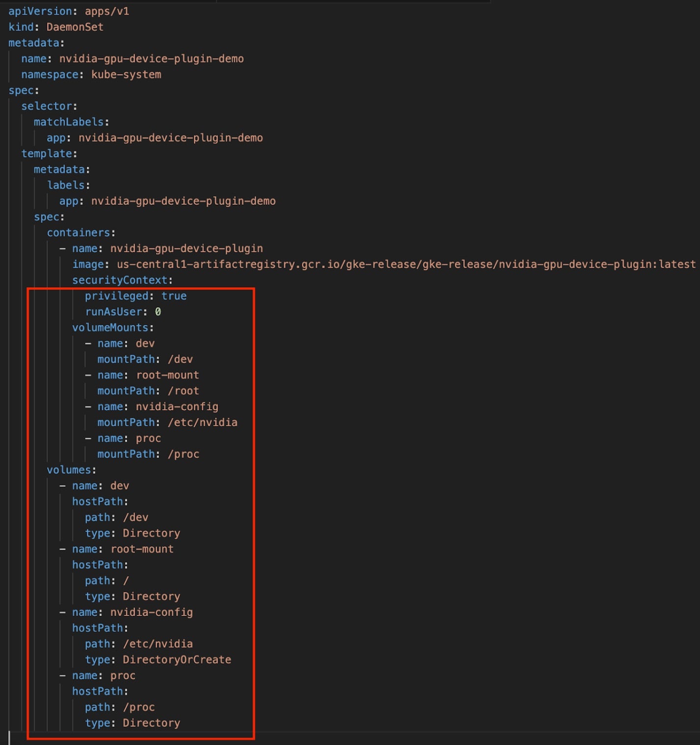The width and height of the screenshot is (700, 745).
Task: Click the /proc hostPath path value
Action: (x=139, y=707)
